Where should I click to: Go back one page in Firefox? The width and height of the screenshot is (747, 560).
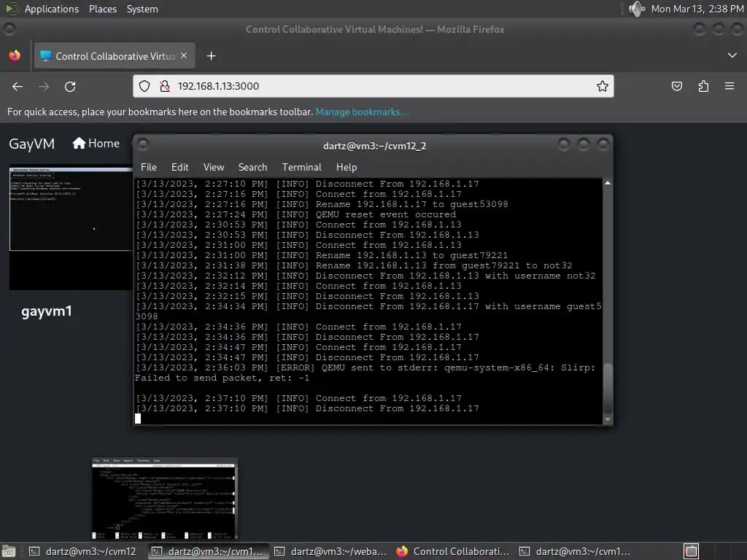click(x=18, y=86)
